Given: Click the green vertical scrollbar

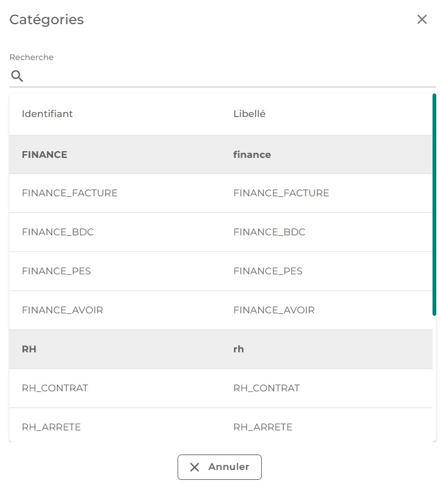Looking at the screenshot, I should [x=434, y=204].
